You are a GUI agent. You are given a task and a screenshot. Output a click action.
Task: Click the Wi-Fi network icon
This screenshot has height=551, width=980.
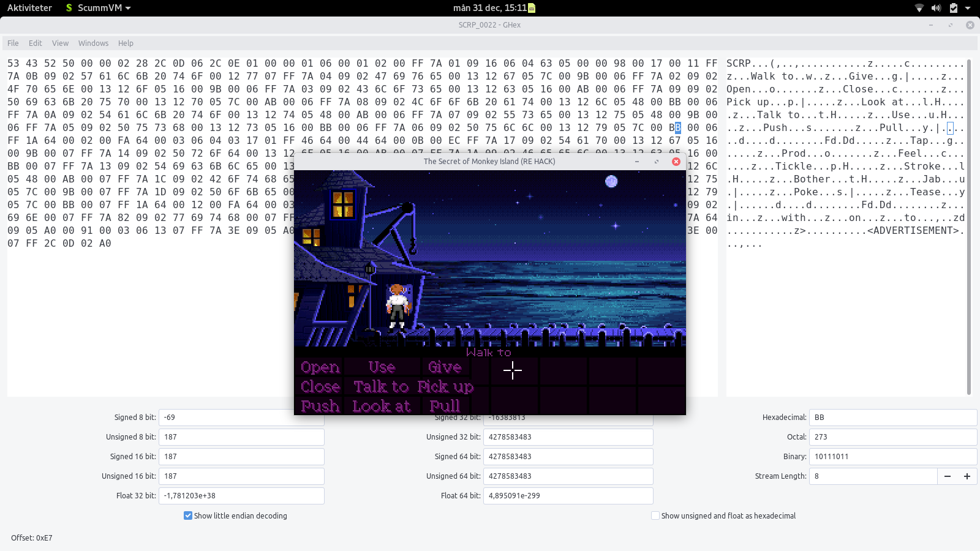[919, 8]
